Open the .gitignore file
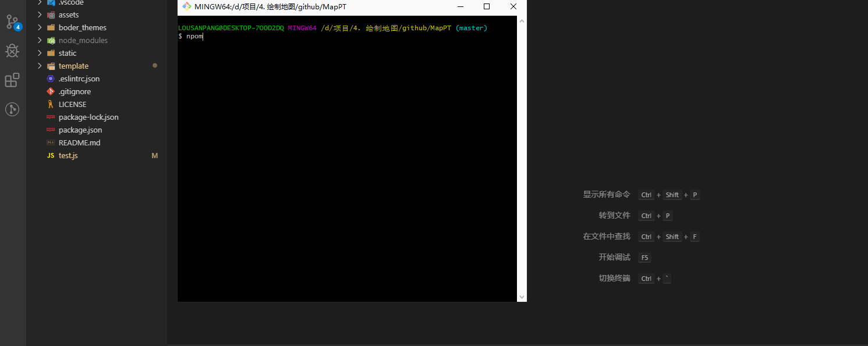Image resolution: width=868 pixels, height=346 pixels. 75,91
